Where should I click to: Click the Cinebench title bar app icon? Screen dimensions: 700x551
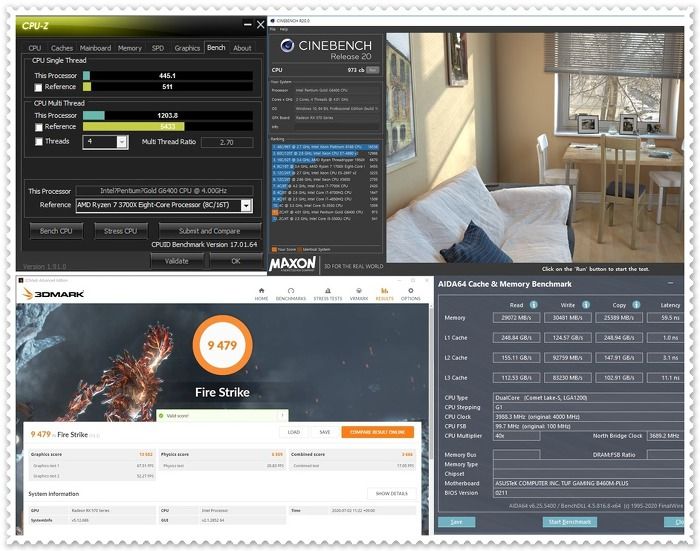tap(272, 21)
